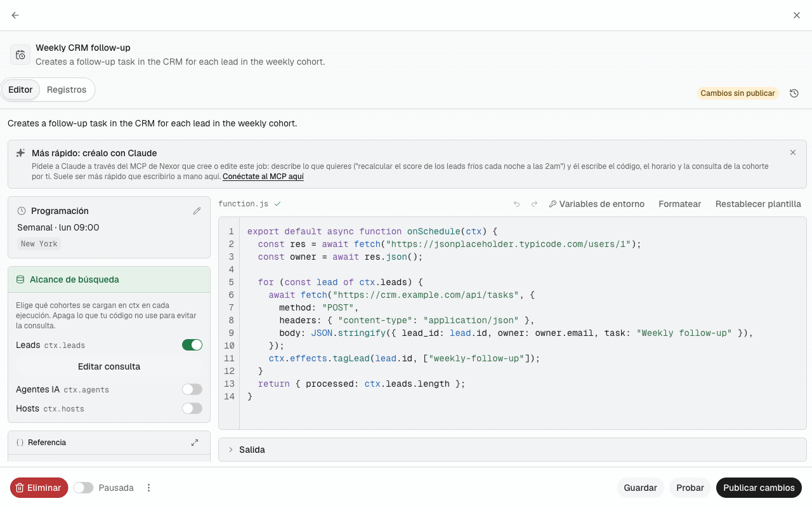
Task: Open Variables de entorno
Action: [596, 204]
